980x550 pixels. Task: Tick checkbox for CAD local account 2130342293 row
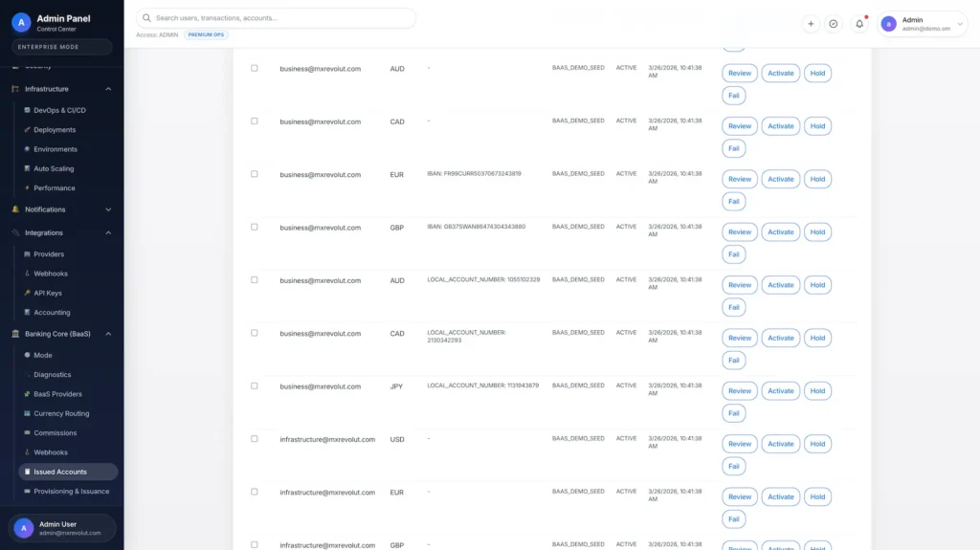click(255, 333)
